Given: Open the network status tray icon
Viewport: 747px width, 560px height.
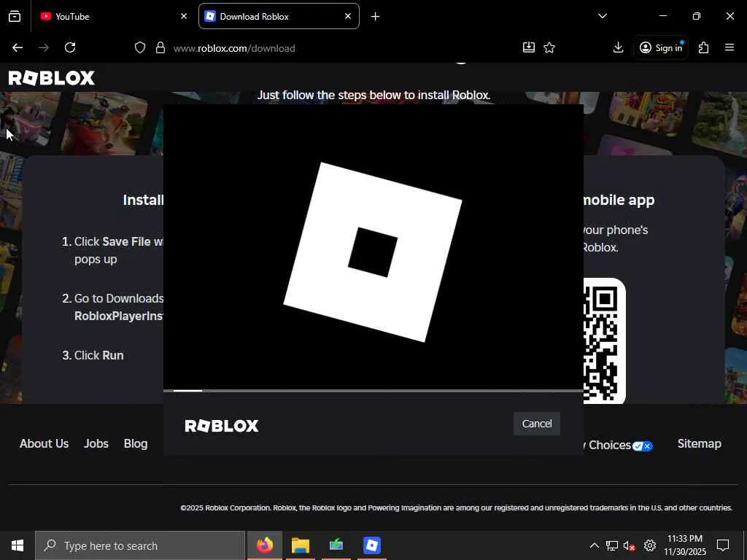Looking at the screenshot, I should [x=612, y=545].
